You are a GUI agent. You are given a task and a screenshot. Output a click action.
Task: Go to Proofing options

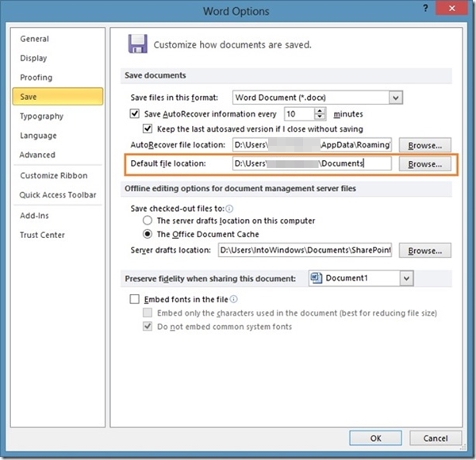tap(36, 78)
